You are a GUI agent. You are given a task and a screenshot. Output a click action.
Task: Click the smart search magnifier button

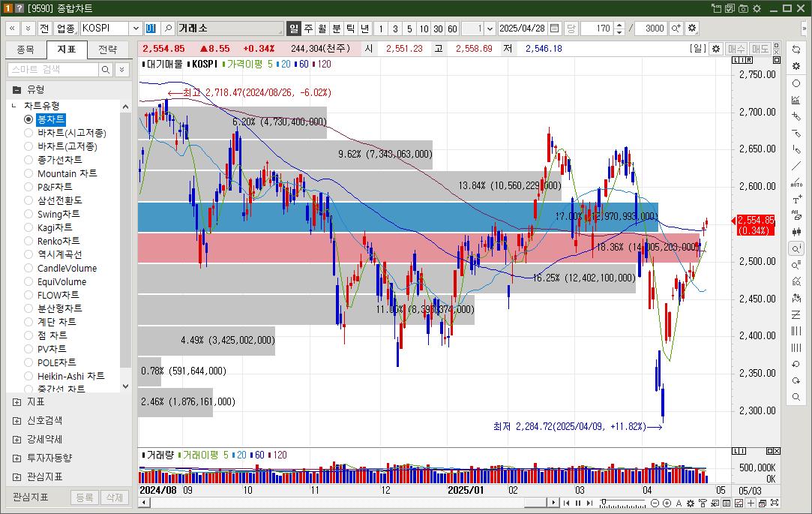[x=106, y=70]
